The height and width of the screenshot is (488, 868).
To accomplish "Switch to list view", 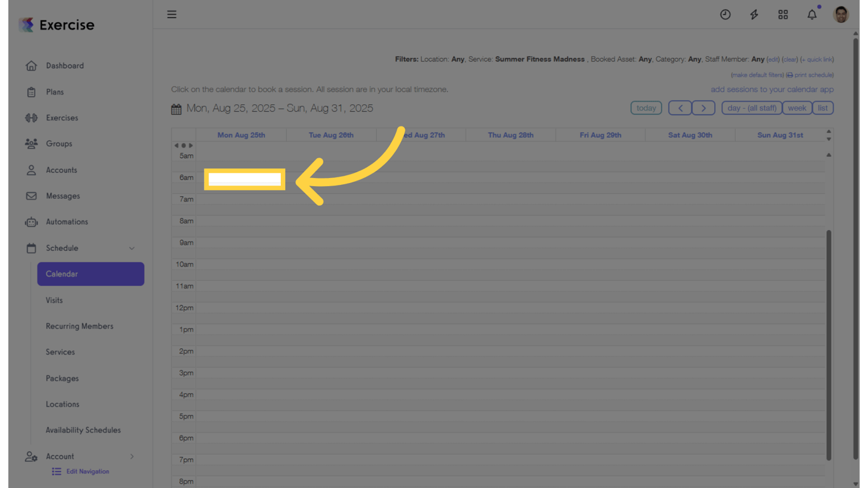I will [x=822, y=108].
